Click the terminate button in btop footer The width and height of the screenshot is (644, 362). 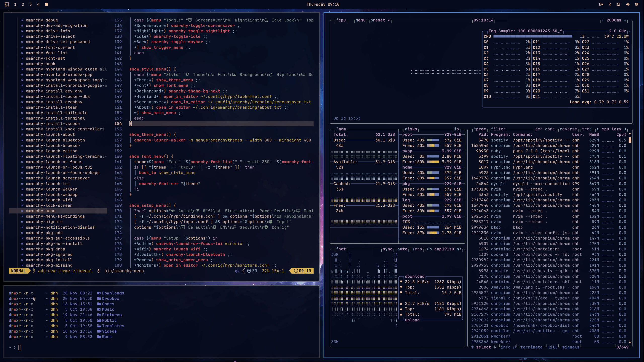(531, 347)
